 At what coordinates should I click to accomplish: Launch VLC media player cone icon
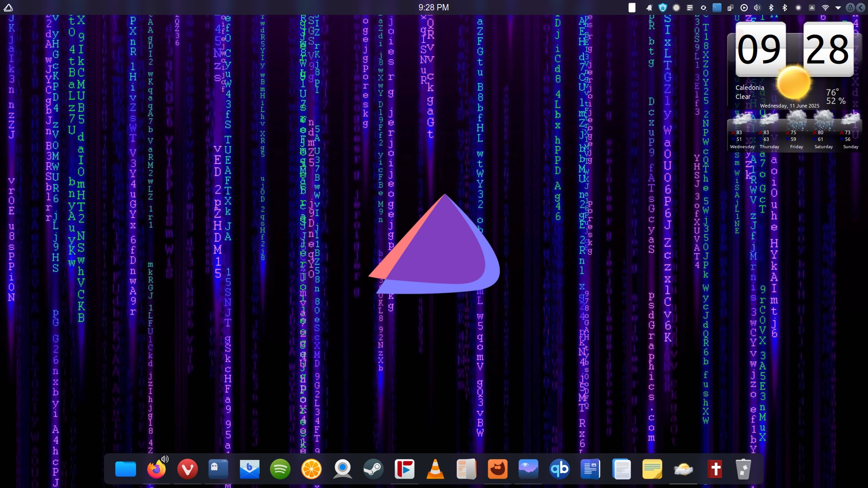[x=435, y=469]
